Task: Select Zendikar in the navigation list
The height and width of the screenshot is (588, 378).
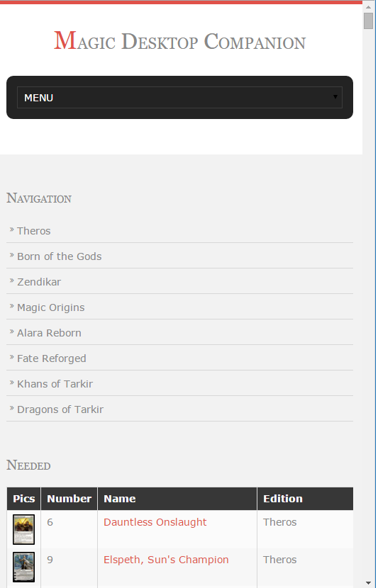Action: coord(39,283)
